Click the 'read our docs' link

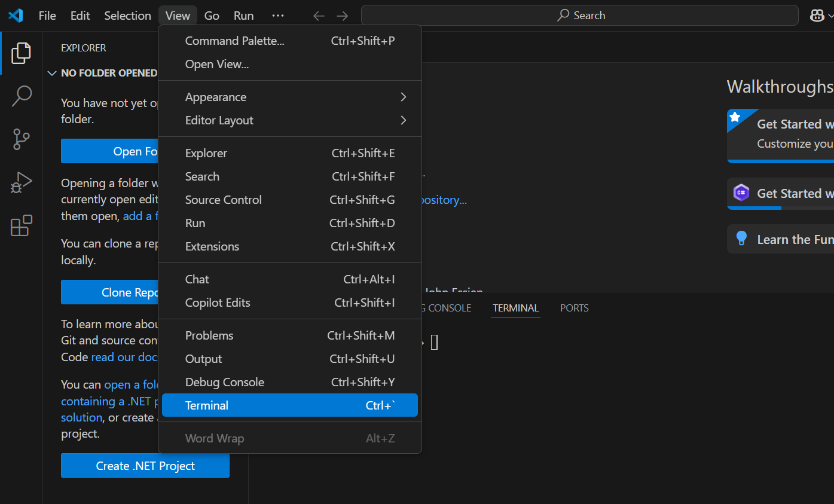click(124, 357)
